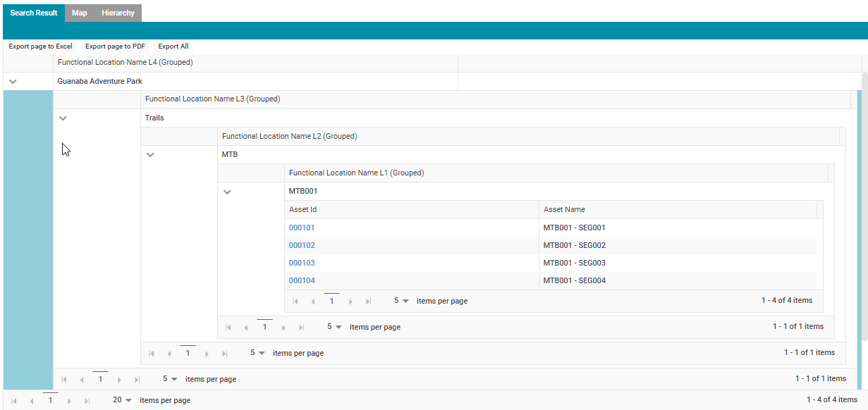Sort by Asset Name column header
Viewport: 868px width, 410px height.
click(x=564, y=209)
